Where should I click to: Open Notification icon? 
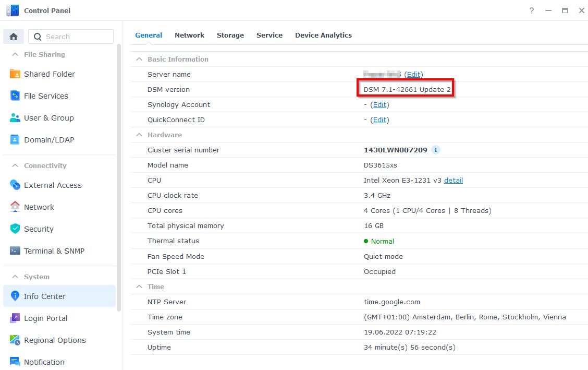point(15,362)
